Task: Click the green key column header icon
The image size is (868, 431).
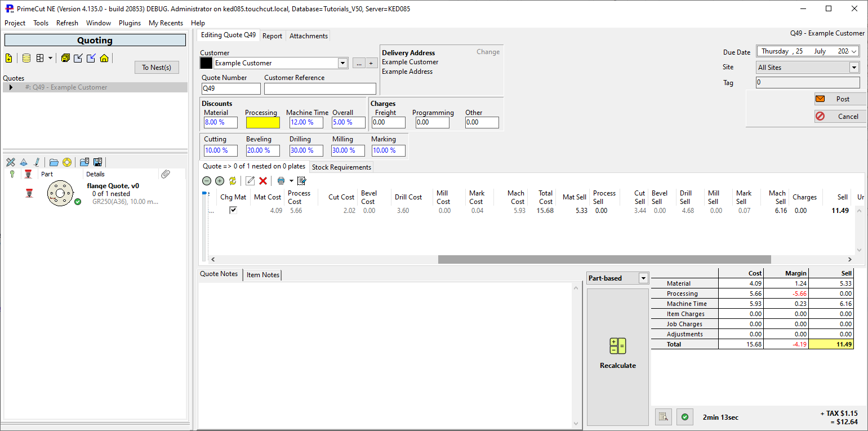Action: point(12,174)
